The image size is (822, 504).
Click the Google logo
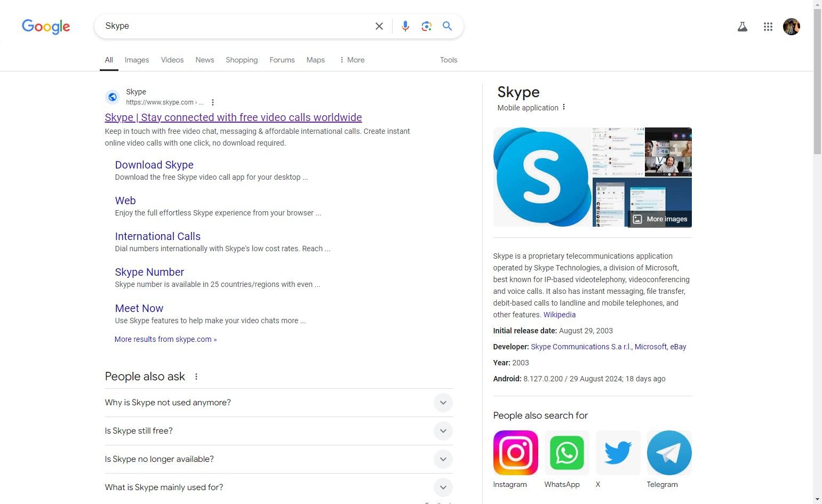pyautogui.click(x=46, y=26)
